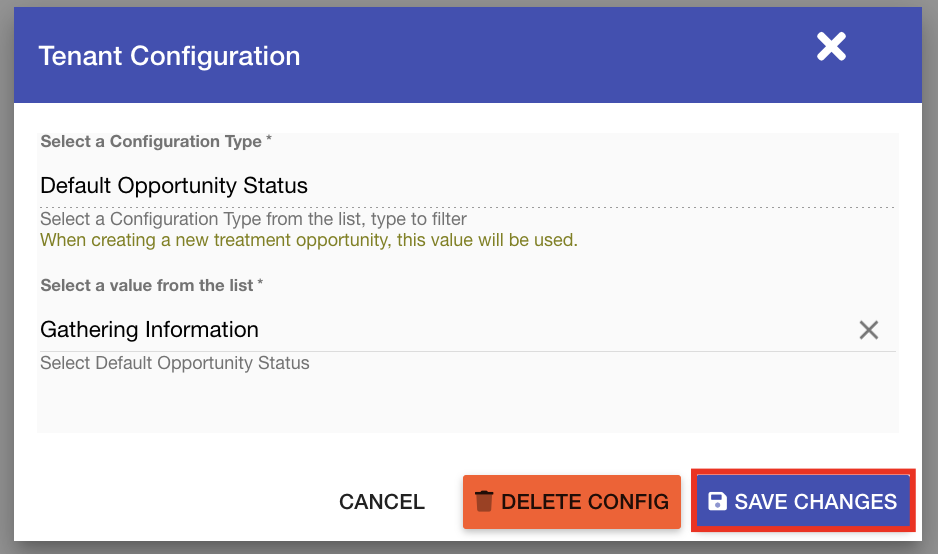Click the empty area below the value hint
This screenshot has width=938, height=554.
point(466,404)
